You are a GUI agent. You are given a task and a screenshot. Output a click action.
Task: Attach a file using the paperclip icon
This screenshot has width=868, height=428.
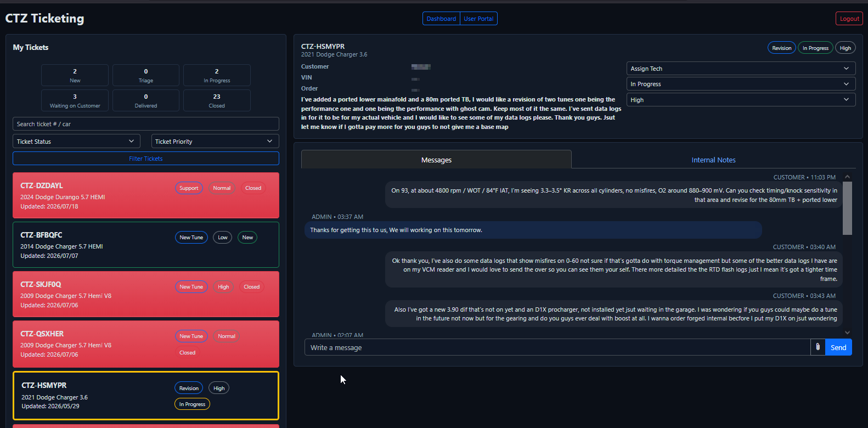[818, 347]
